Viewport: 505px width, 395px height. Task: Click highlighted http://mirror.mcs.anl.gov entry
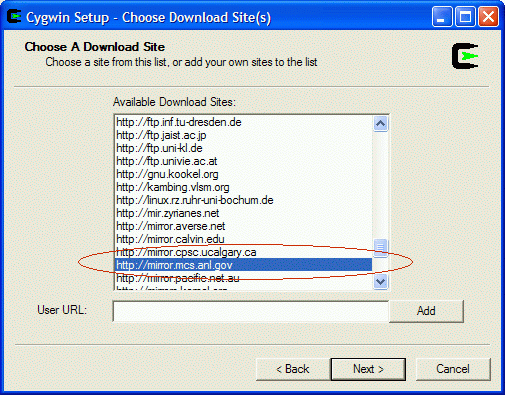click(243, 265)
